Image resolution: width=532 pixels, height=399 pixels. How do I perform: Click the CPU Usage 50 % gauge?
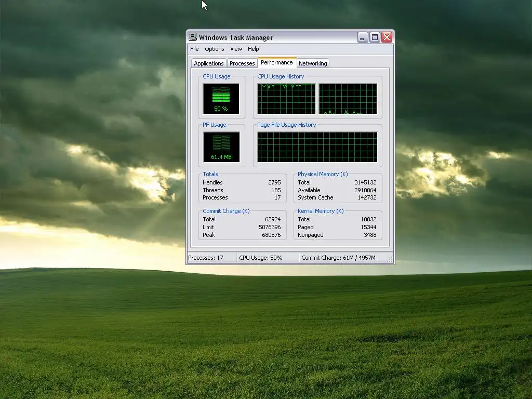click(221, 99)
